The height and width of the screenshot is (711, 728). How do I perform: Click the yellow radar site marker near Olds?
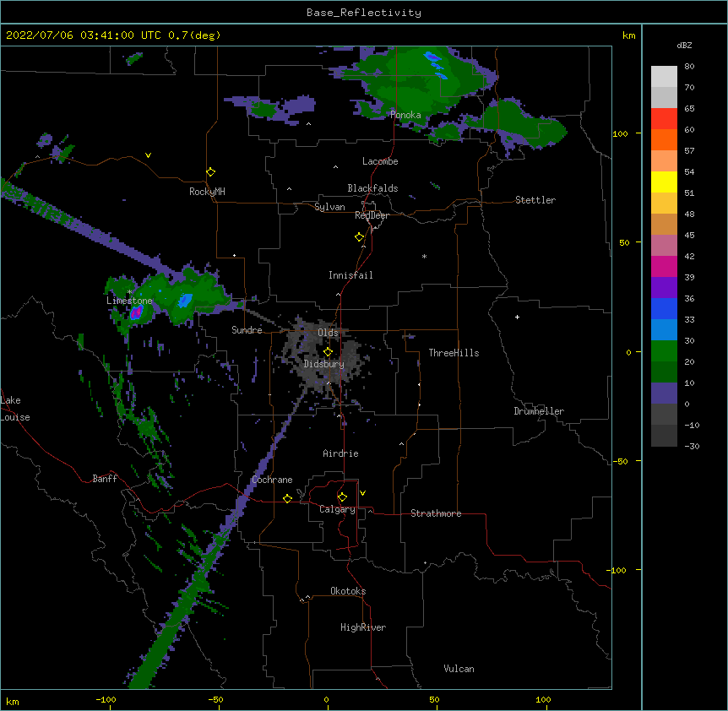328,352
